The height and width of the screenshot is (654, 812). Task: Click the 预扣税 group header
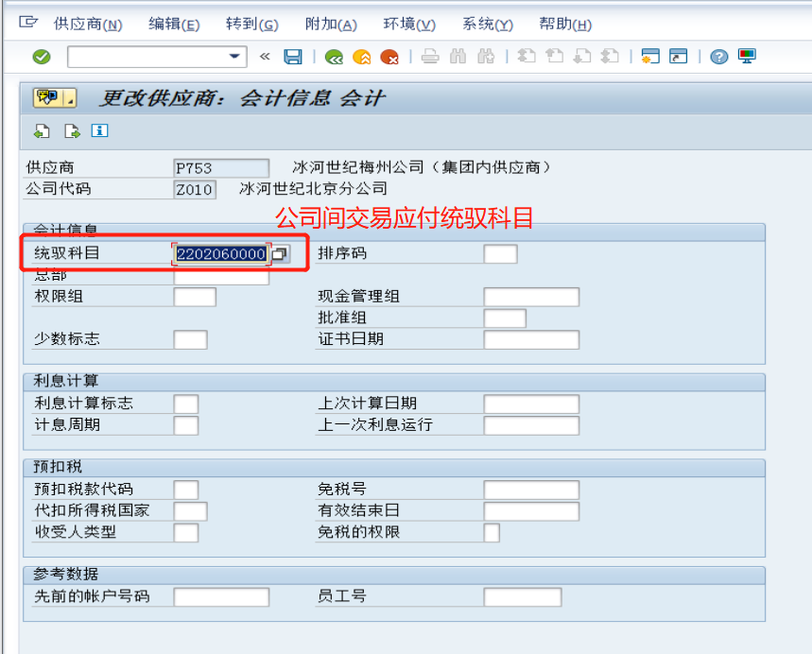coord(394,467)
